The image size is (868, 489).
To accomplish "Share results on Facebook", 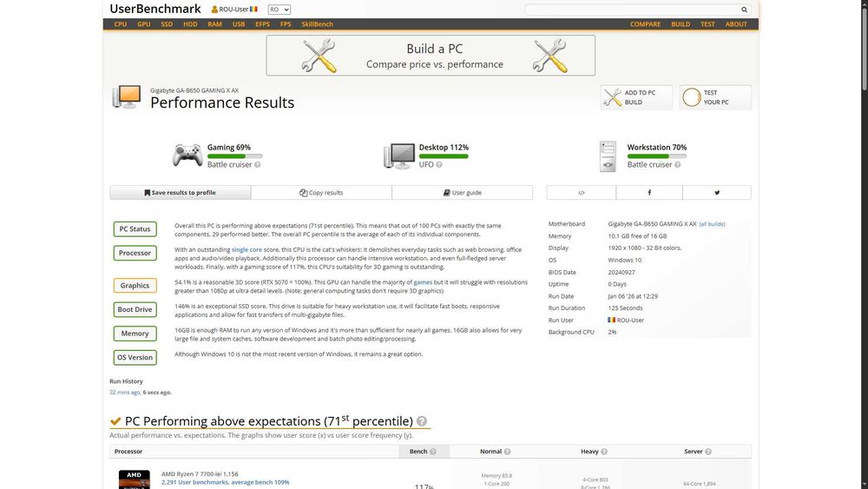I will click(x=649, y=193).
